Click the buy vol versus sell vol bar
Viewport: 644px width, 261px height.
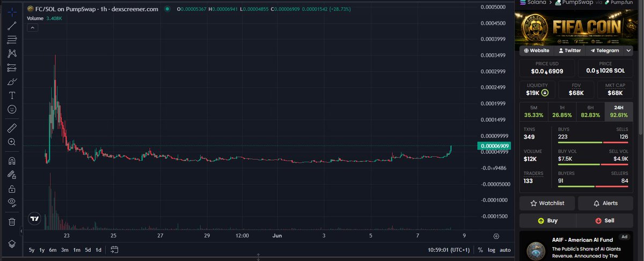593,164
